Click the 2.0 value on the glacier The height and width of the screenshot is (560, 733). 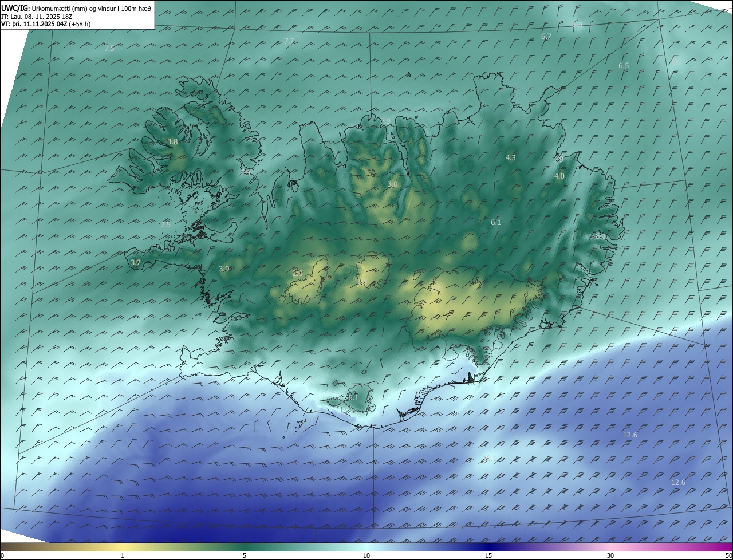click(x=297, y=273)
